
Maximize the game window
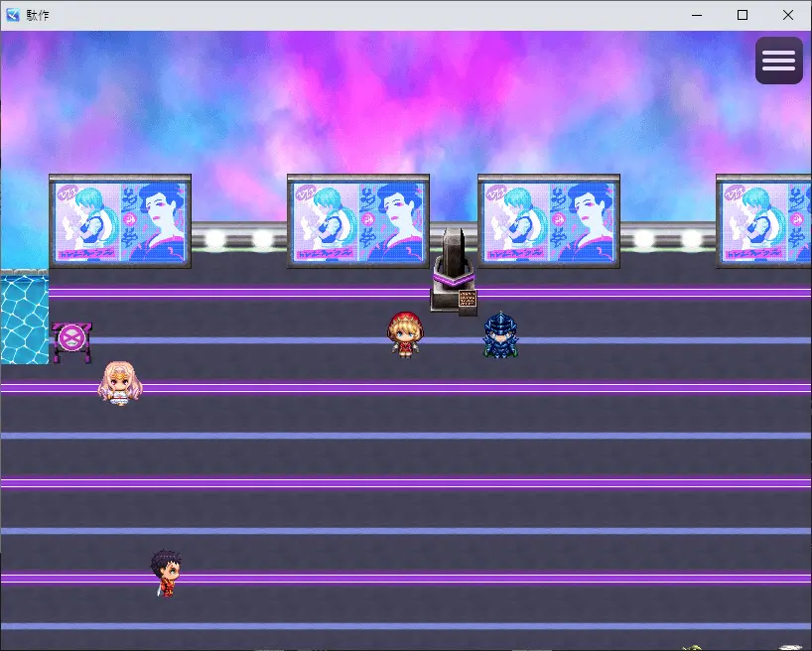[x=742, y=15]
